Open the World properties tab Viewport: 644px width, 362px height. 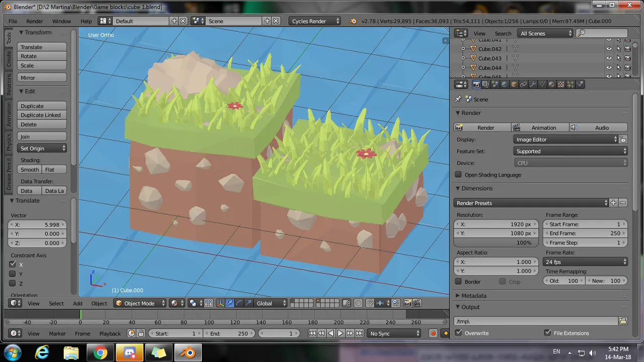(505, 84)
